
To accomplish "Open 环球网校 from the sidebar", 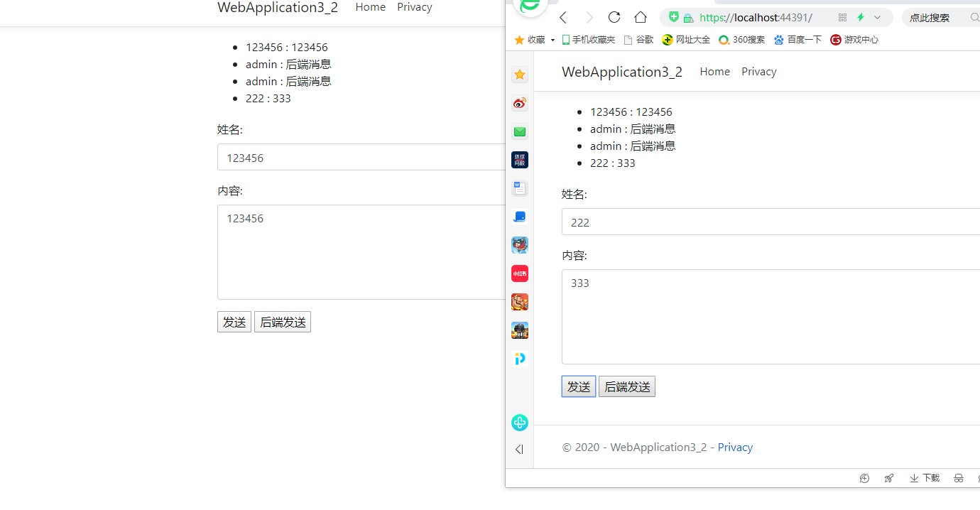I will 519,159.
